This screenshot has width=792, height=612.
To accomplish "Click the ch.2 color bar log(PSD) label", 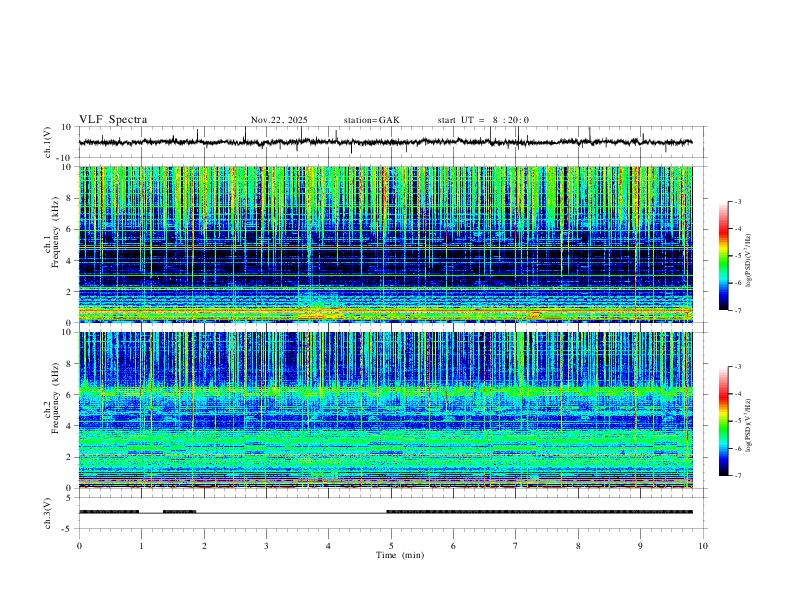I will coord(749,425).
